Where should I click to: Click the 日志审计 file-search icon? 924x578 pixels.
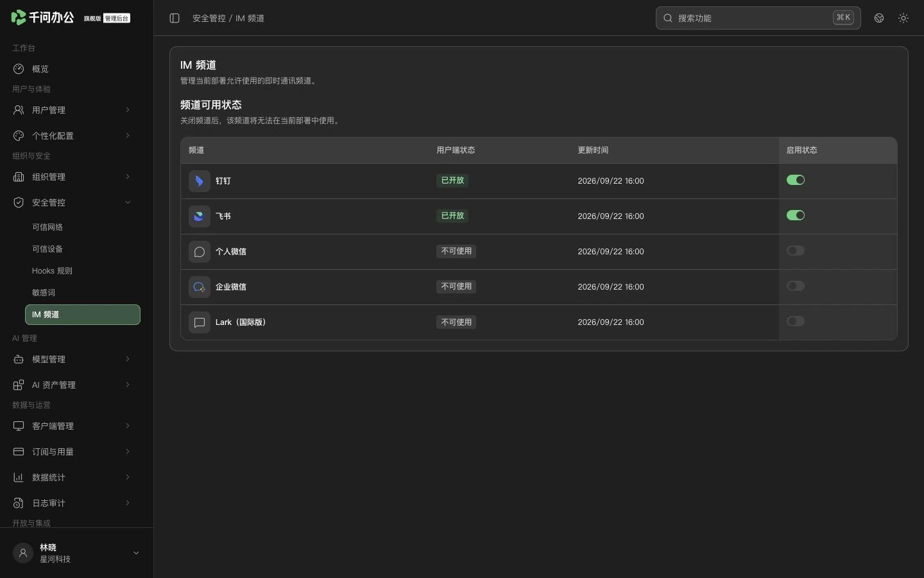19,503
